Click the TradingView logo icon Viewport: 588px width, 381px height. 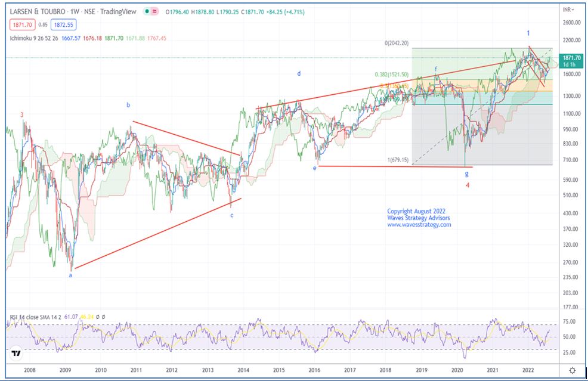(x=16, y=353)
